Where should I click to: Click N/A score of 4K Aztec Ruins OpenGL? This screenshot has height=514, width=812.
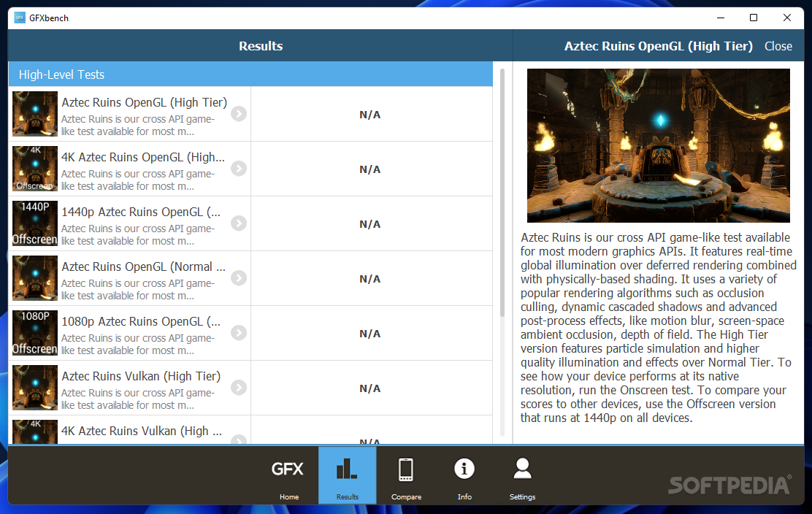(x=369, y=170)
